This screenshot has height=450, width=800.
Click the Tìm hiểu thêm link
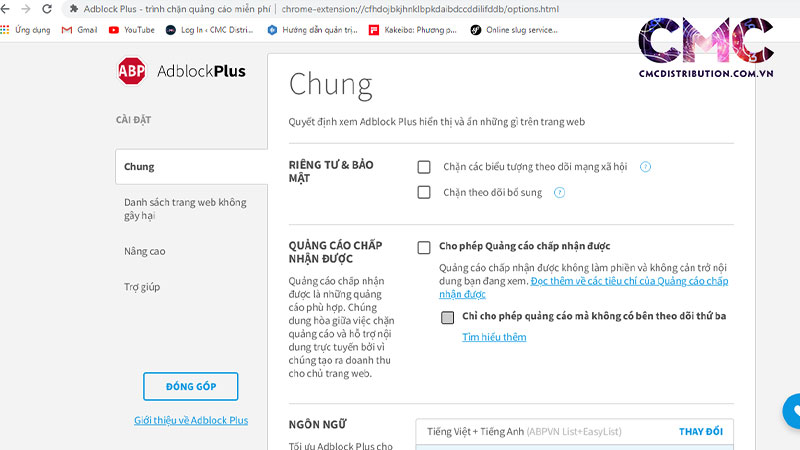pos(494,337)
